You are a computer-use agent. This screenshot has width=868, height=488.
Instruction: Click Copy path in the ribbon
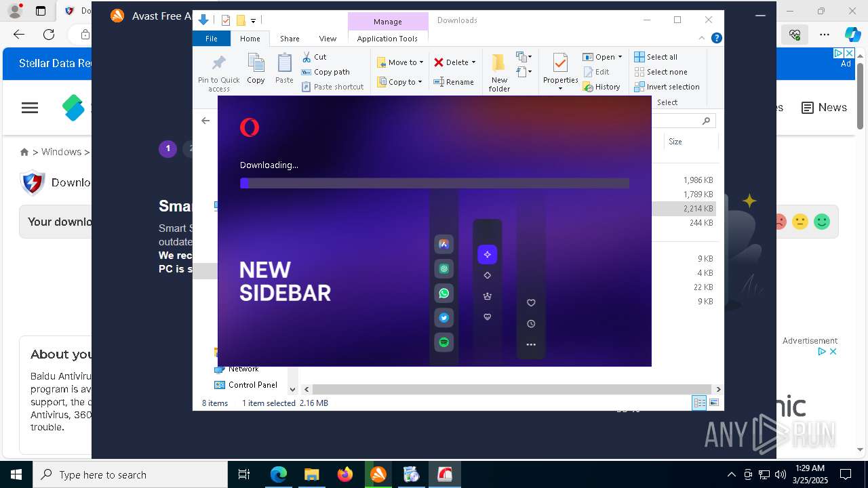[x=325, y=72]
